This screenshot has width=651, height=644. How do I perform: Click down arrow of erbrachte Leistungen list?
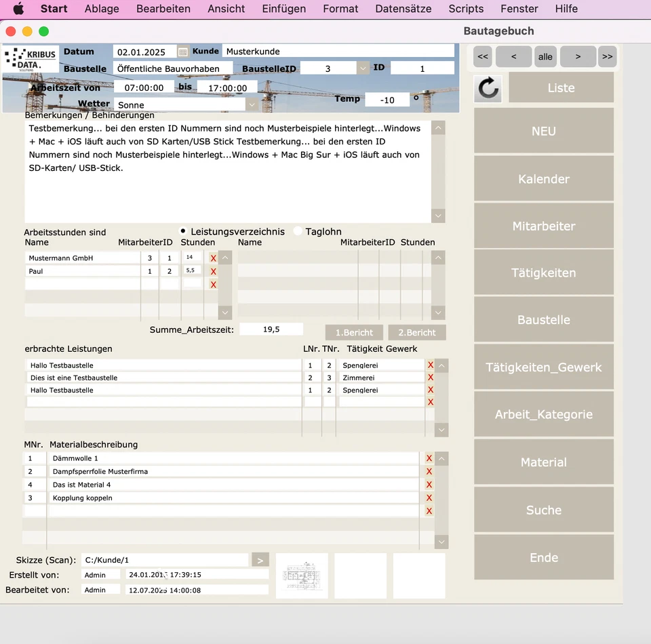coord(441,430)
